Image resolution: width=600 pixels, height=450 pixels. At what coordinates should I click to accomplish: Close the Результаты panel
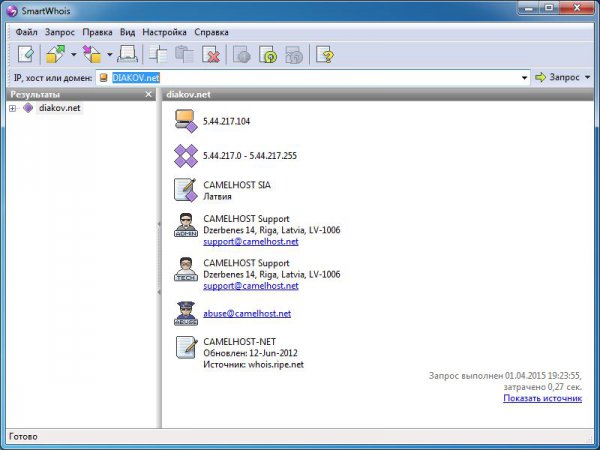(x=148, y=94)
